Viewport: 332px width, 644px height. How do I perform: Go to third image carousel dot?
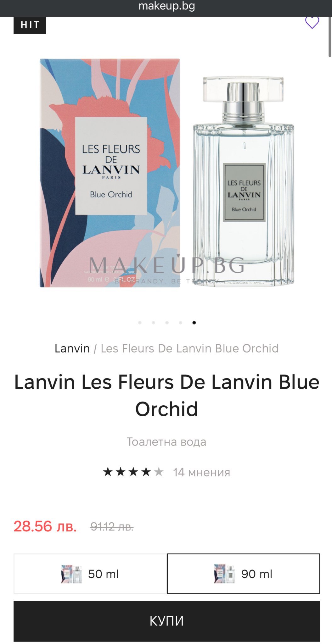[167, 323]
